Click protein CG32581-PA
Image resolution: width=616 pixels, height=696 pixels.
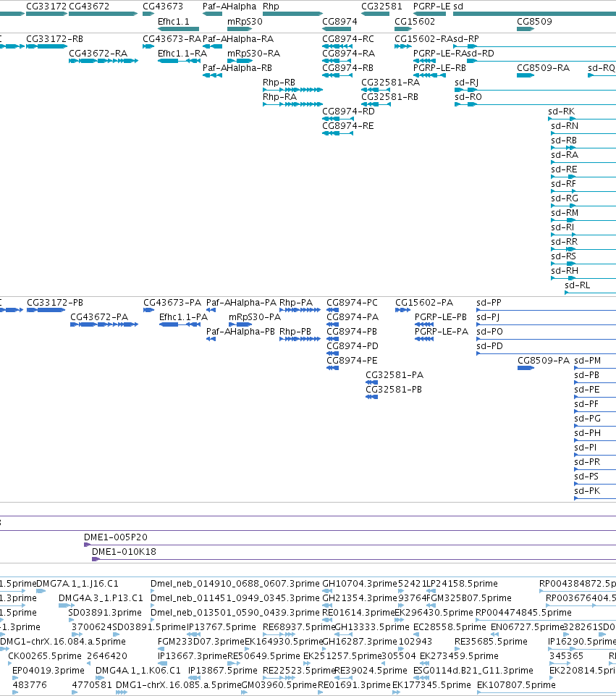click(x=395, y=375)
